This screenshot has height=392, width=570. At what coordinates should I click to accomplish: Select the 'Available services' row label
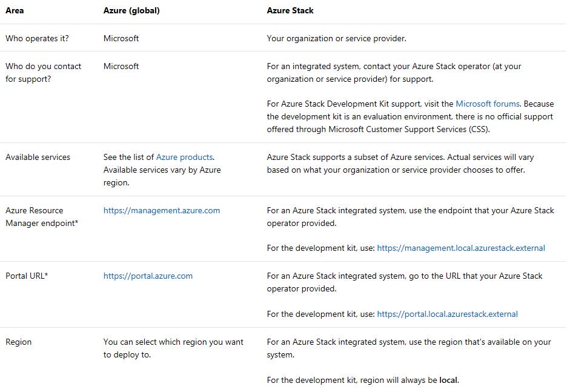[38, 157]
